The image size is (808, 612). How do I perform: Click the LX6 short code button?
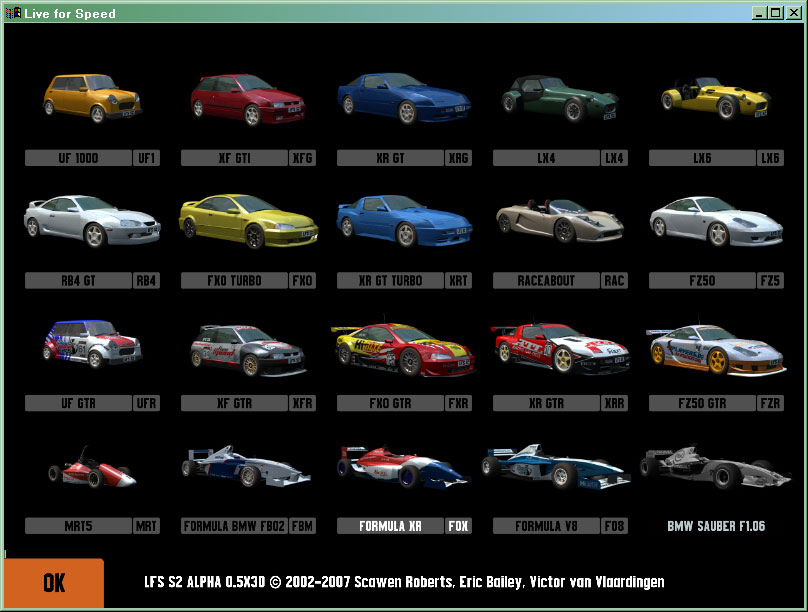[x=770, y=158]
